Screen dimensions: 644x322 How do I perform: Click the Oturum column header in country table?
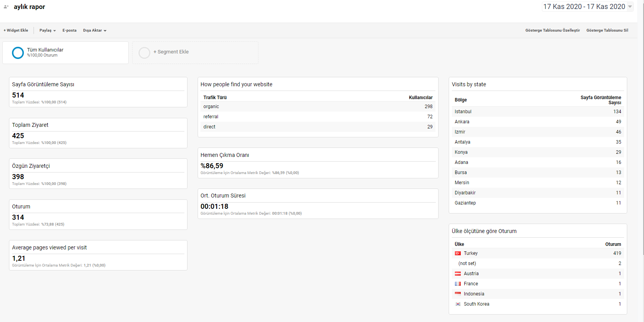click(x=613, y=244)
